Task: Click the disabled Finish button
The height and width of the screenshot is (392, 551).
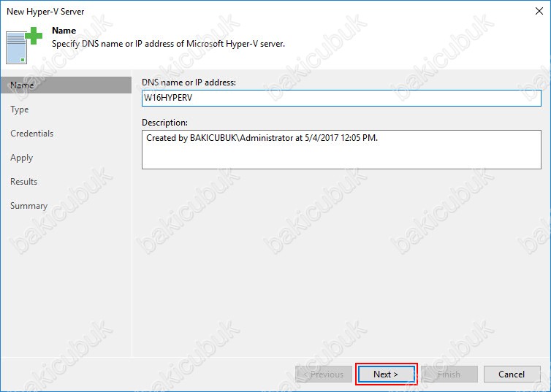Action: [449, 374]
